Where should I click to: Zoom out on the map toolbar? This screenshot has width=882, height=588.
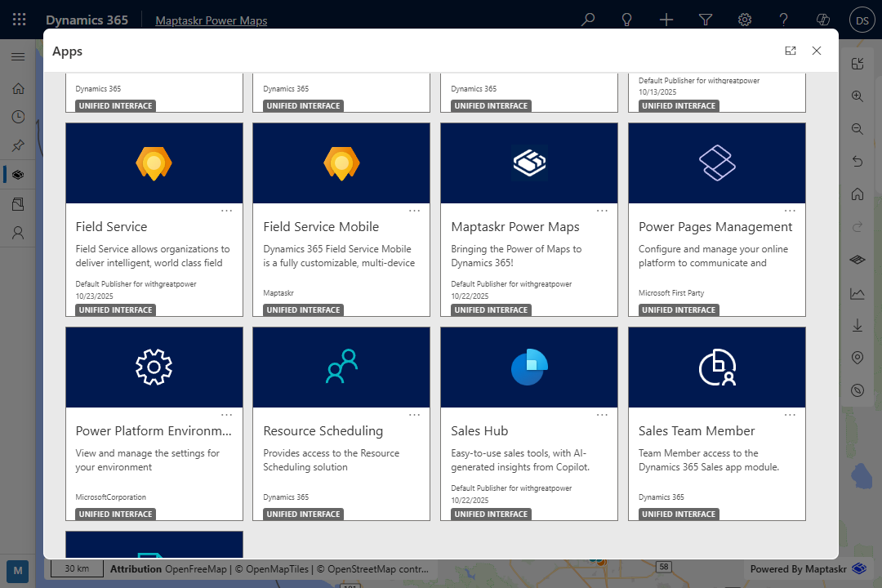[x=857, y=129]
